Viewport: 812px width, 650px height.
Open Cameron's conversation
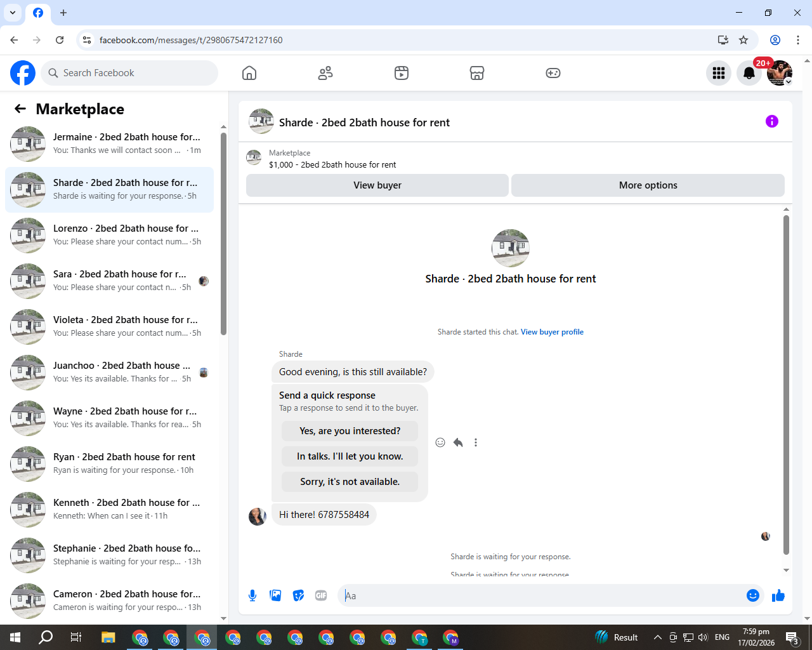109,601
